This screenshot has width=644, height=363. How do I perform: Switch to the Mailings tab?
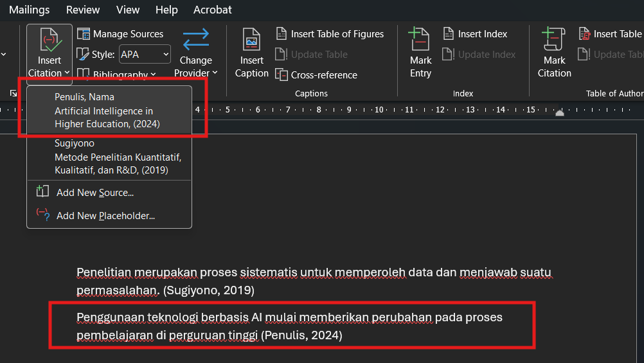(x=29, y=10)
